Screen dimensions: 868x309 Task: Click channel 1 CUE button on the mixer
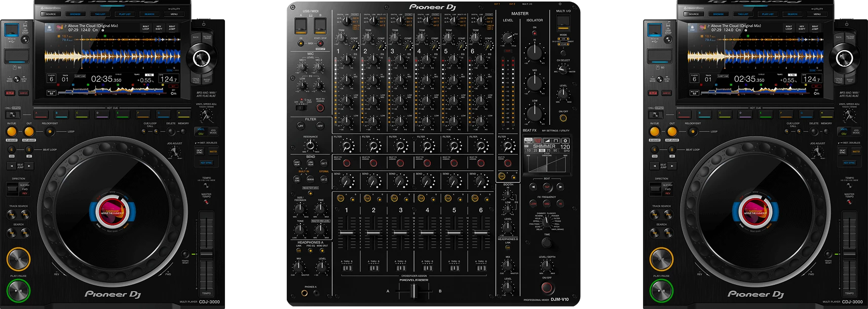click(341, 198)
